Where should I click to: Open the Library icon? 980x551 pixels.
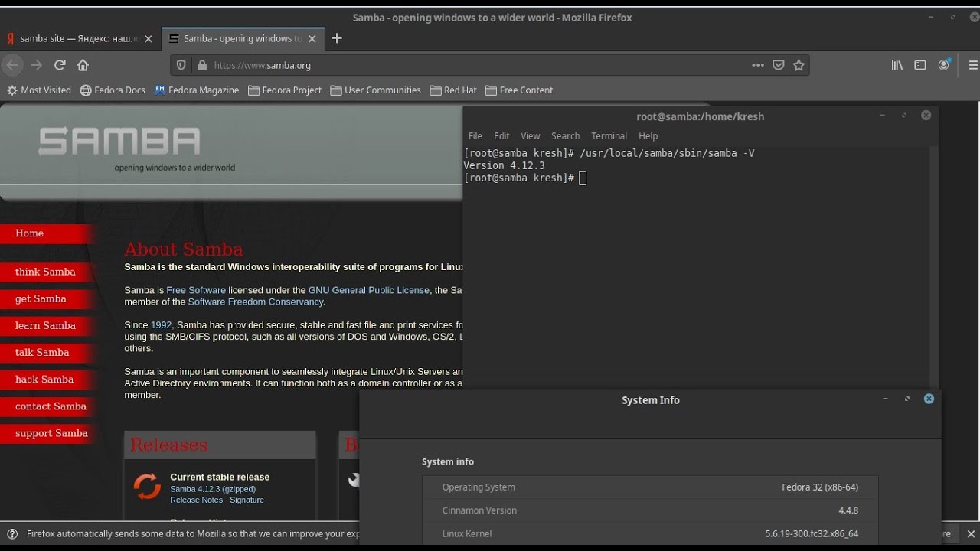pos(897,65)
